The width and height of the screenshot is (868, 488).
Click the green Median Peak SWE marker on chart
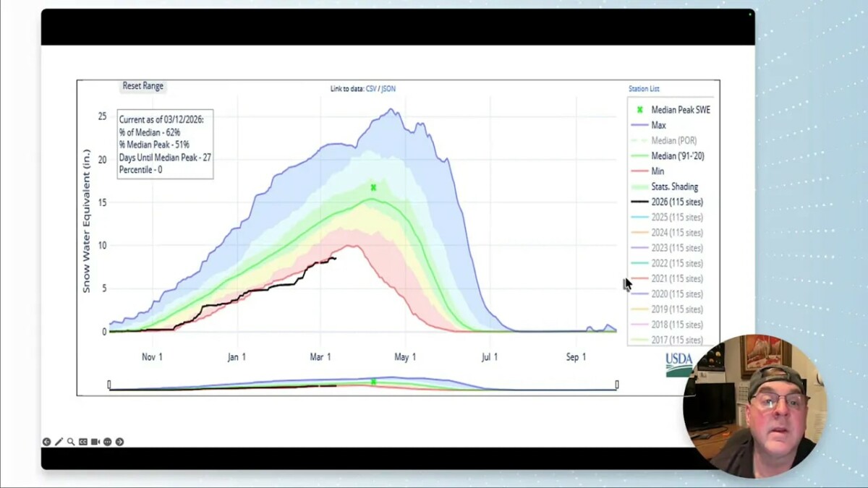coord(373,187)
